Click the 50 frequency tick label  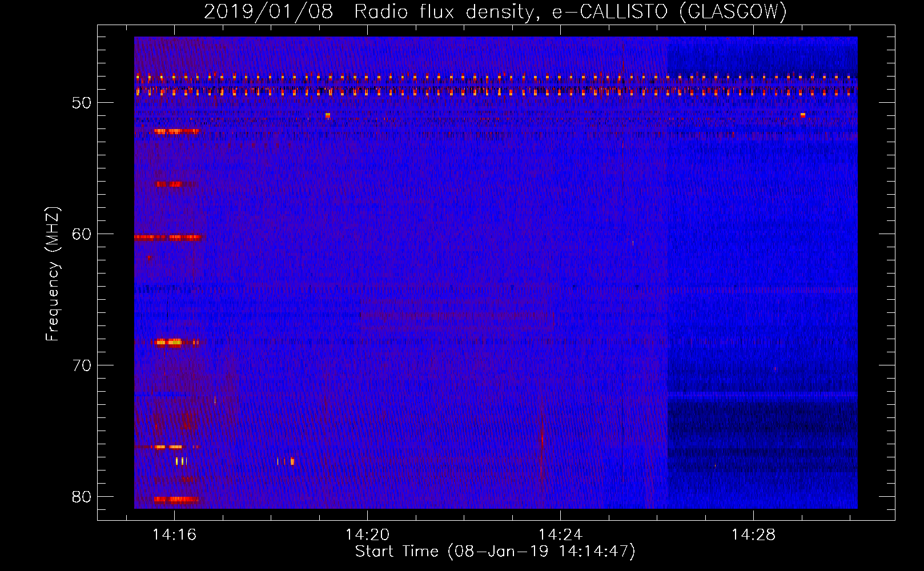coord(82,103)
